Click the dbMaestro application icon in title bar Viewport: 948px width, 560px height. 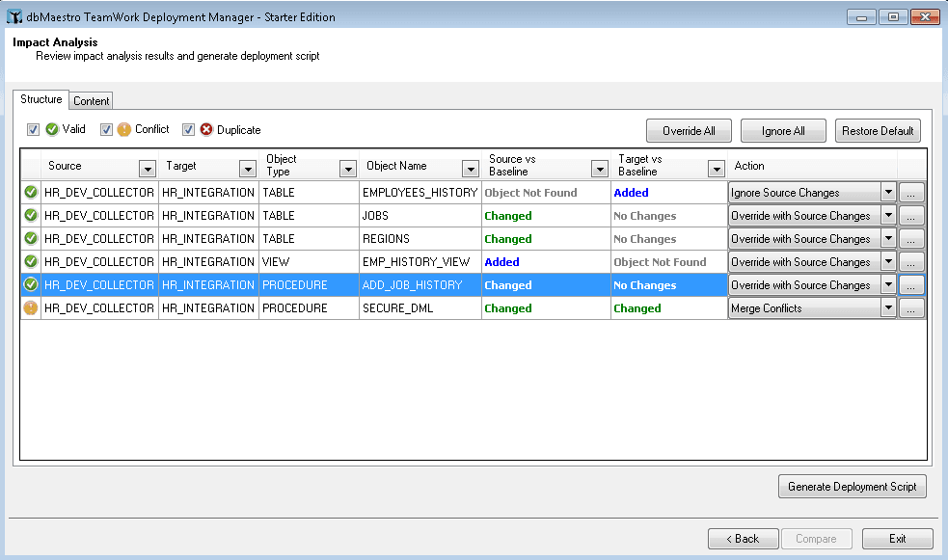coord(14,17)
